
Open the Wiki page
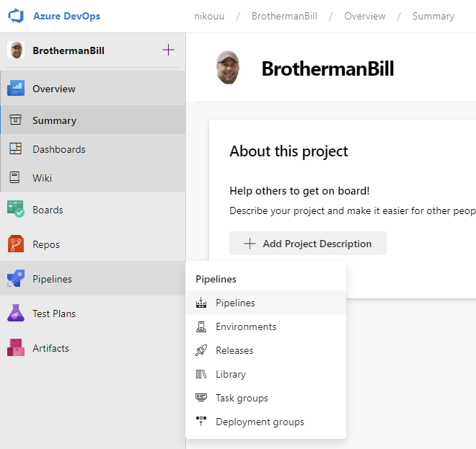click(x=93, y=178)
